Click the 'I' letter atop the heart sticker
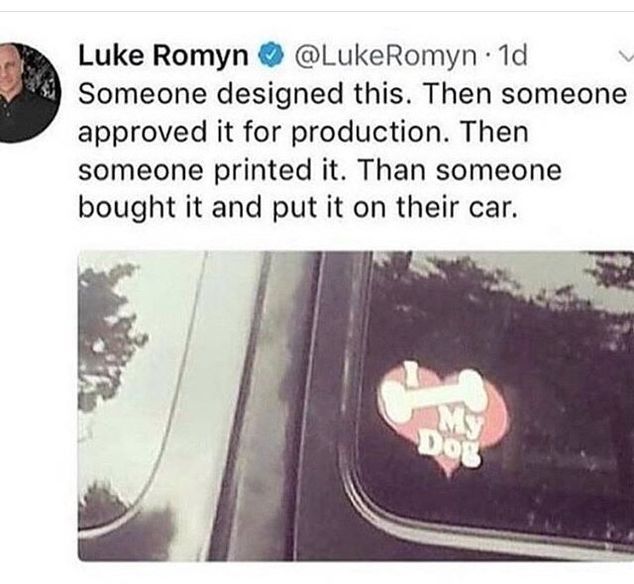Viewport: 634px width, 584px height. [411, 375]
